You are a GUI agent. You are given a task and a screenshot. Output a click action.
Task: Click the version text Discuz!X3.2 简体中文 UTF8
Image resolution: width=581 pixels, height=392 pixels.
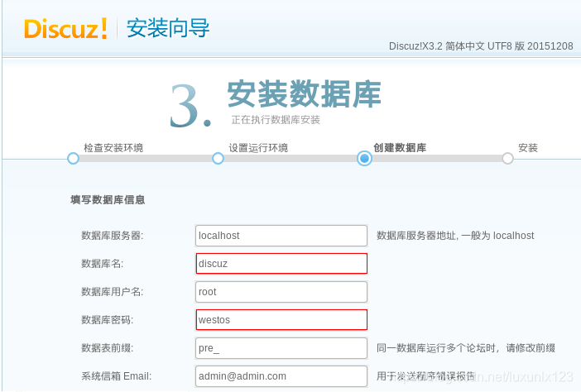(481, 46)
